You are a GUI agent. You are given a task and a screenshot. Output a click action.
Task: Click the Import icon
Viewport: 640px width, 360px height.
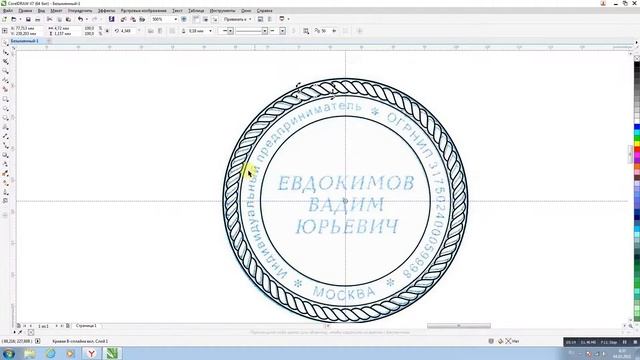123,19
